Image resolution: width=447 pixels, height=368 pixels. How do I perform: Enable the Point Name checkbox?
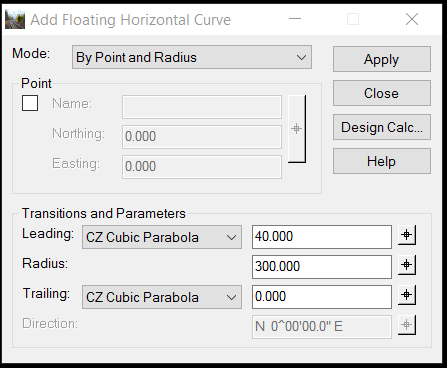[x=30, y=103]
